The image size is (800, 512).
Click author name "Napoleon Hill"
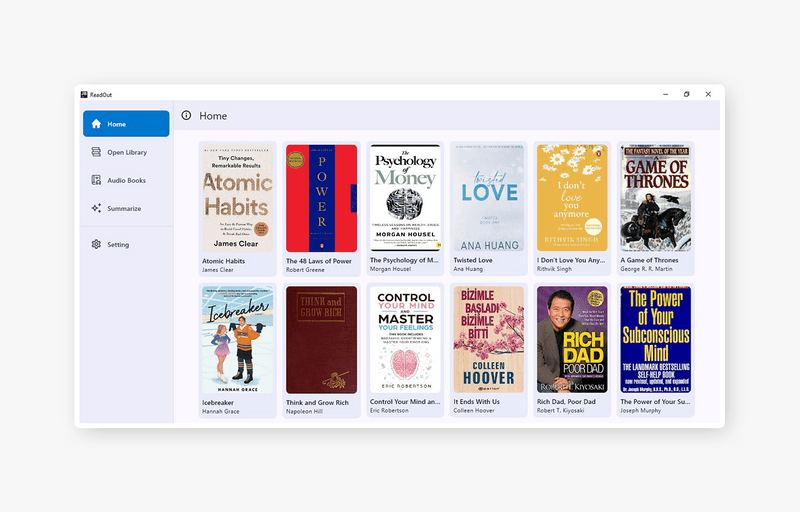(x=304, y=412)
